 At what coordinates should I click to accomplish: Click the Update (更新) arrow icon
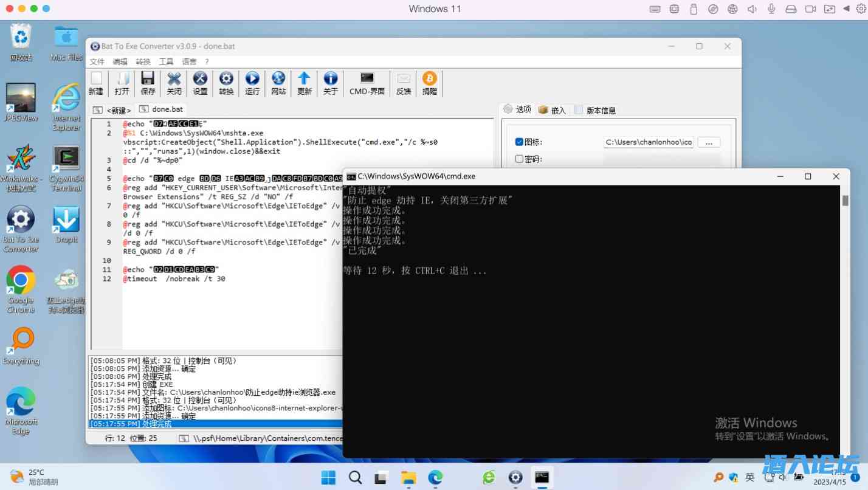[x=305, y=83]
